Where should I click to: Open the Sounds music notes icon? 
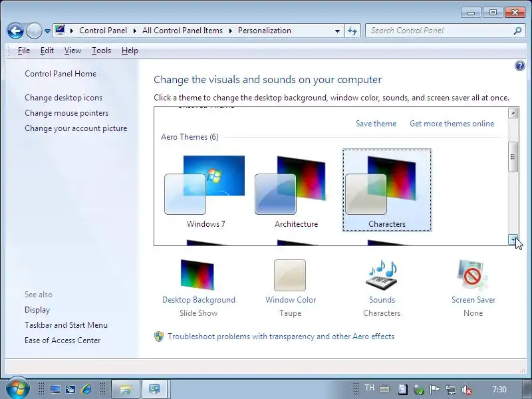point(382,275)
